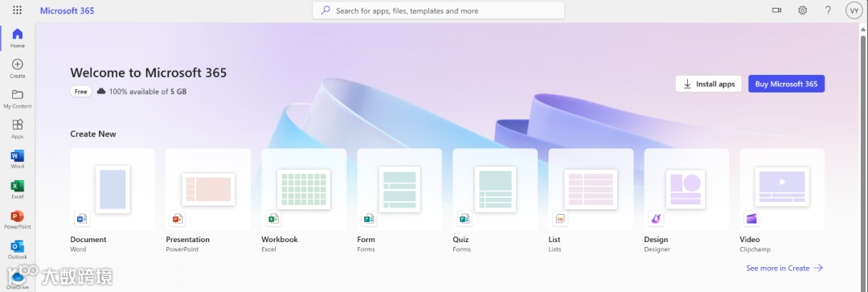Click the vertical page scrollbar
The width and height of the screenshot is (868, 292).
[863, 161]
